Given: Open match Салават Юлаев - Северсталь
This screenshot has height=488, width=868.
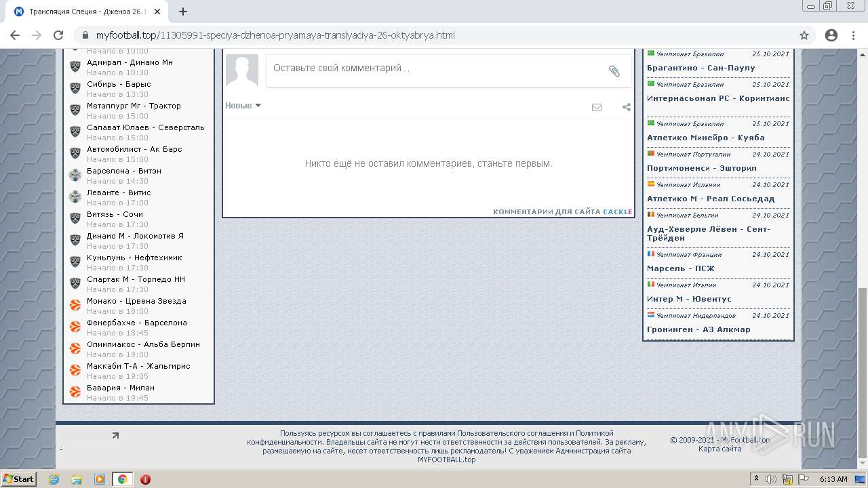Looking at the screenshot, I should [145, 127].
